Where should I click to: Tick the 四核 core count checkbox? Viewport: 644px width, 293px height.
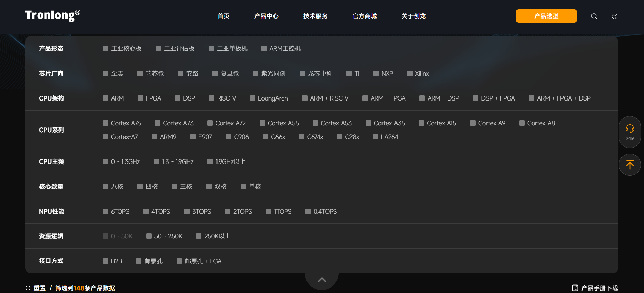(x=140, y=186)
